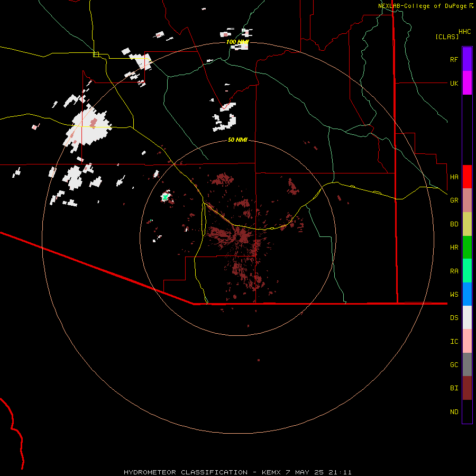This screenshot has height=476, width=476.
Task: Click the WS blue legend swatch
Action: tap(467, 294)
